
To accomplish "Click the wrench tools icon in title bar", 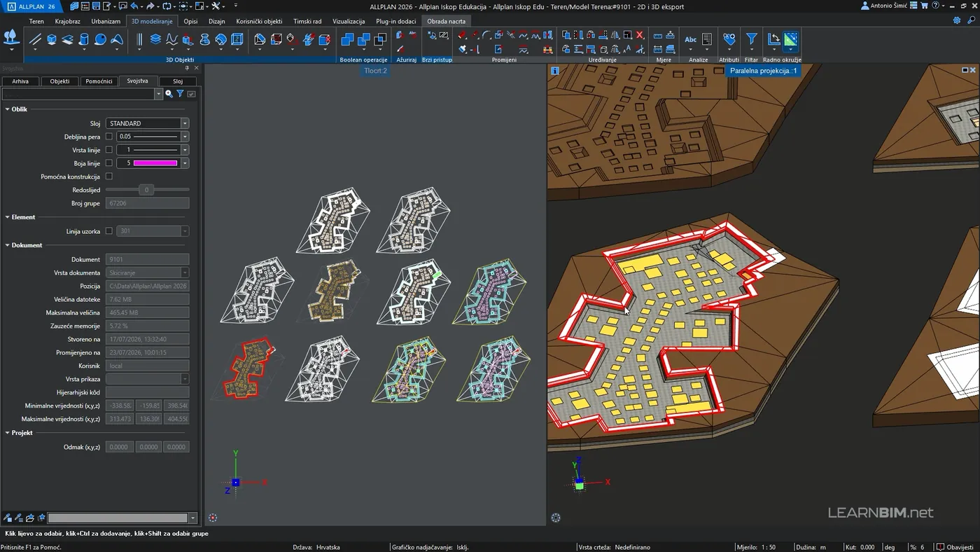I will click(216, 6).
